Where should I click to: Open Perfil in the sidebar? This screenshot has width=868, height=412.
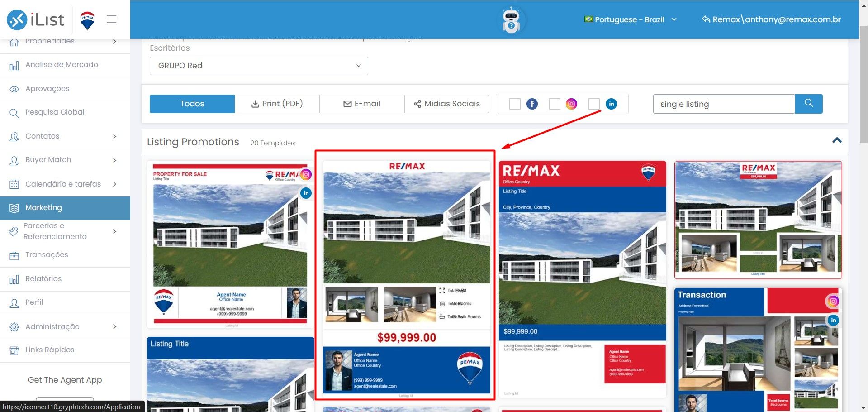point(65,302)
